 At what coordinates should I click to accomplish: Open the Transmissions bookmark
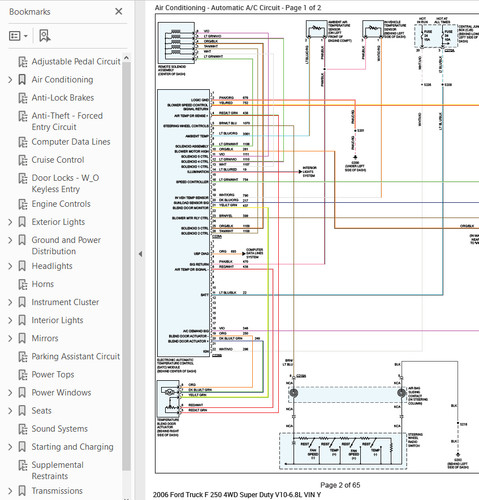pos(57,491)
